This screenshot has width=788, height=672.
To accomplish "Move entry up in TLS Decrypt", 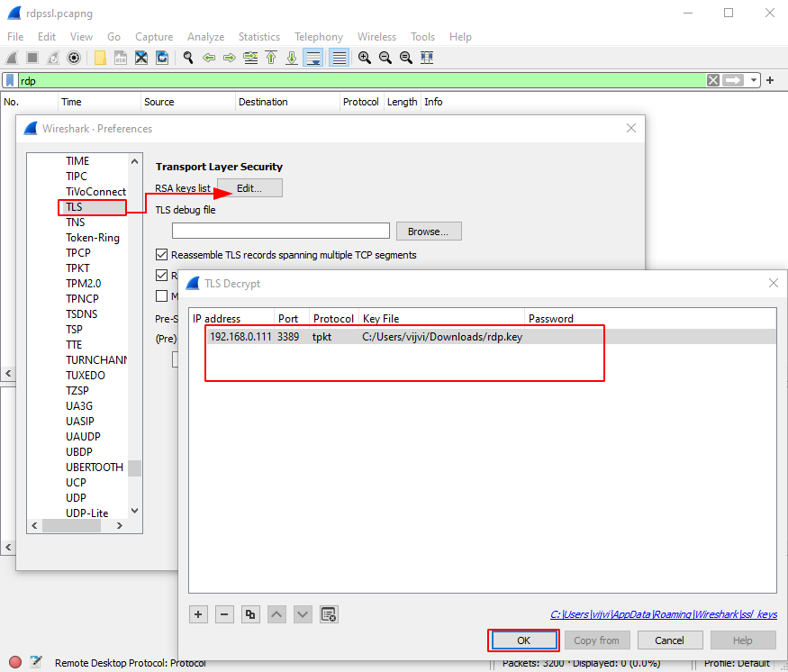I will 276,614.
